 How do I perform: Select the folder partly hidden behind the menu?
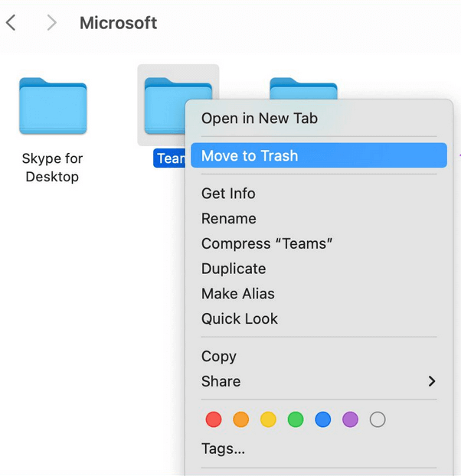pyautogui.click(x=303, y=88)
